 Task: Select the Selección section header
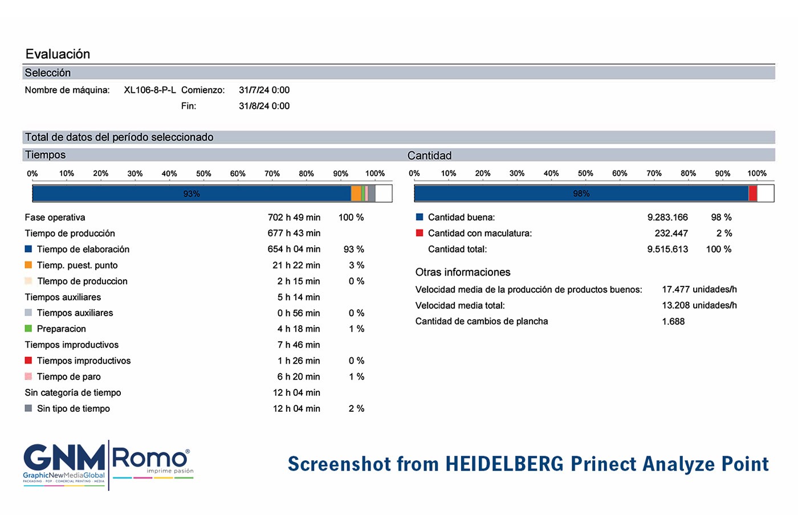click(399, 73)
